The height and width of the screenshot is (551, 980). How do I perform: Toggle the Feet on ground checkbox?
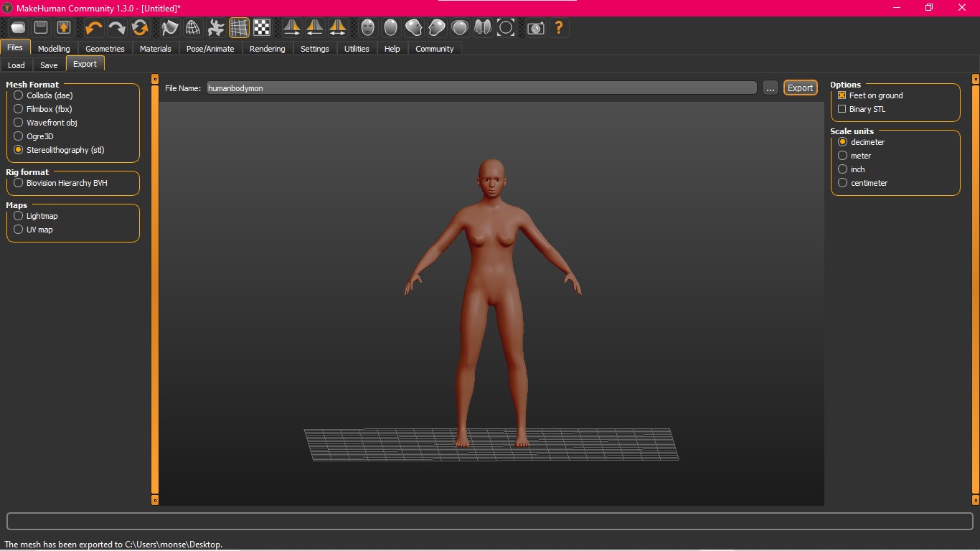click(x=842, y=95)
